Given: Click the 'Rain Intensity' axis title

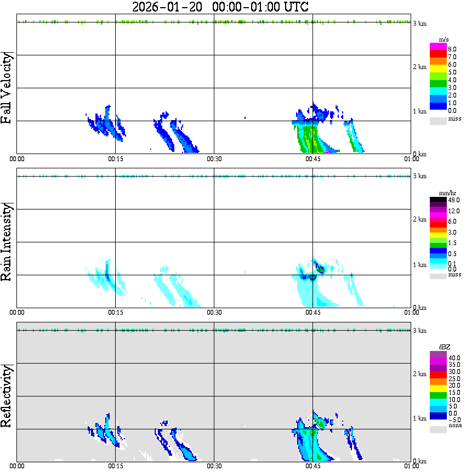Looking at the screenshot, I should coord(7,242).
